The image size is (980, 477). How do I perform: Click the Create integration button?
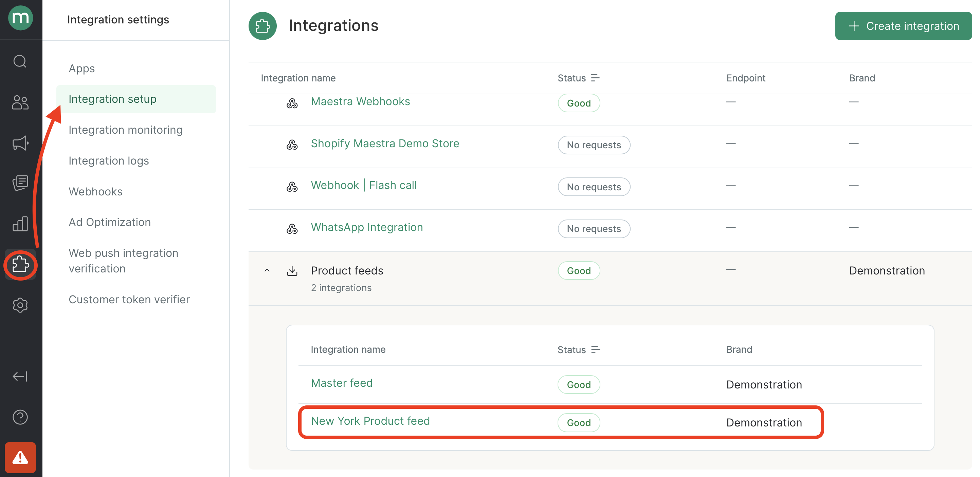(903, 26)
